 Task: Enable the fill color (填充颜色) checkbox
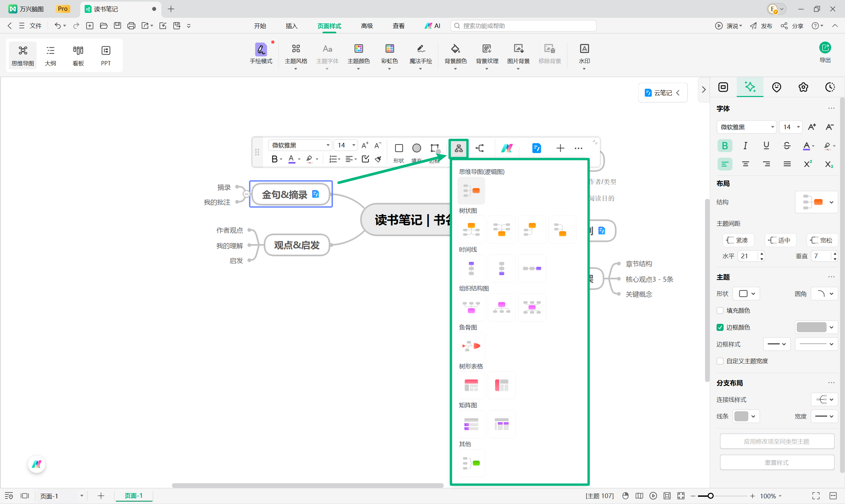click(x=720, y=310)
